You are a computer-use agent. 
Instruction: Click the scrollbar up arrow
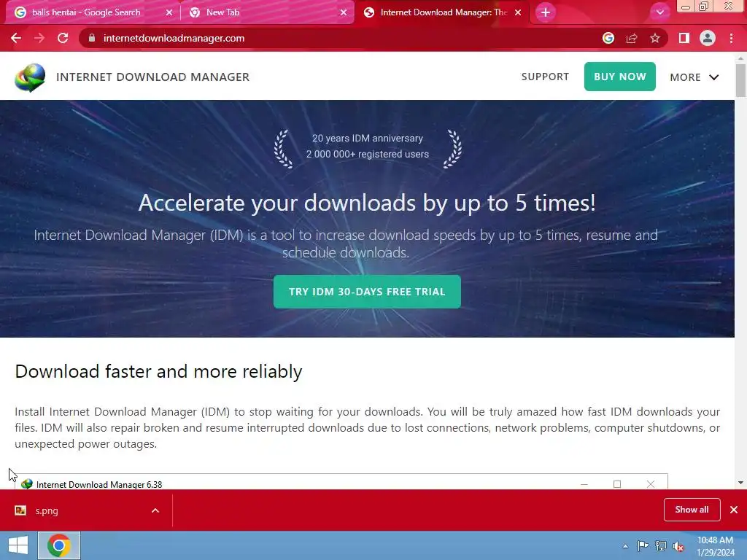pos(740,58)
